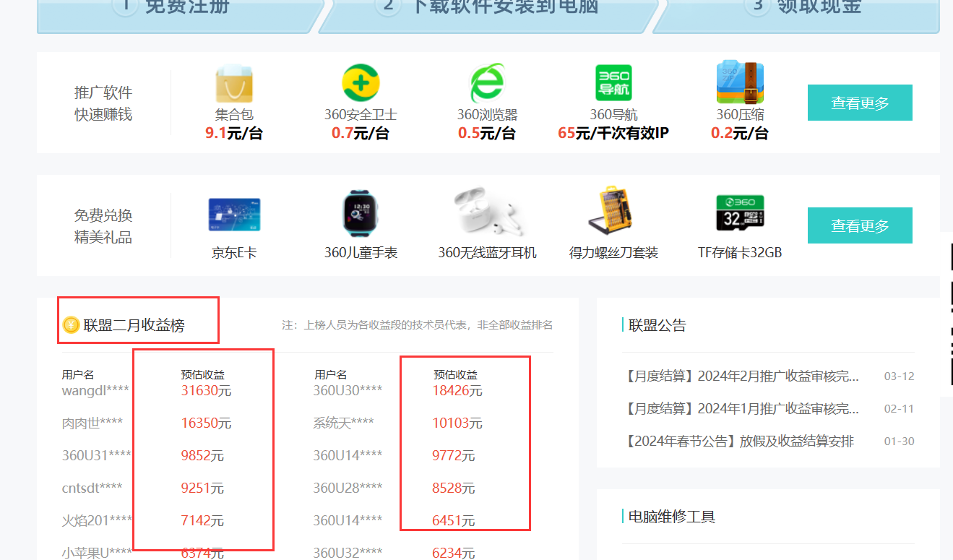Click the 16350元 earnings value
Viewport: 953px width, 560px height.
click(x=206, y=423)
